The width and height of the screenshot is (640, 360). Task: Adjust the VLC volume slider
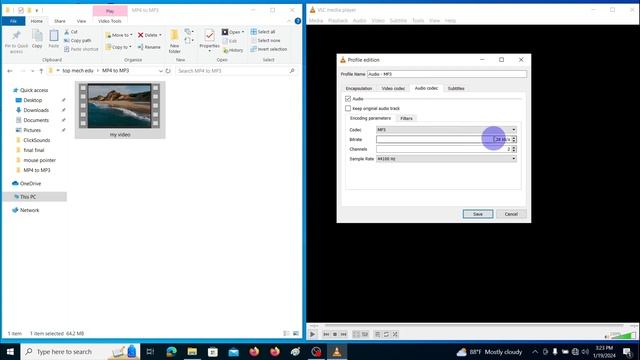click(622, 335)
